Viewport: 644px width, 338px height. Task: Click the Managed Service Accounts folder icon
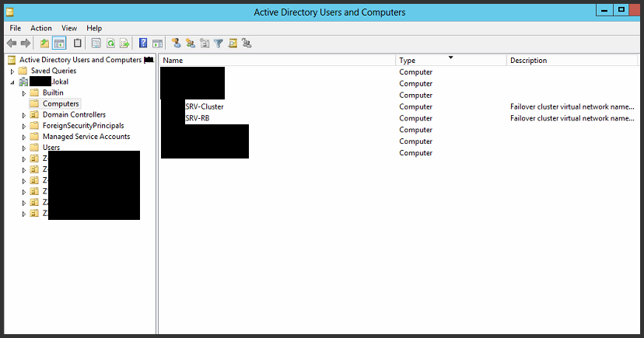34,137
